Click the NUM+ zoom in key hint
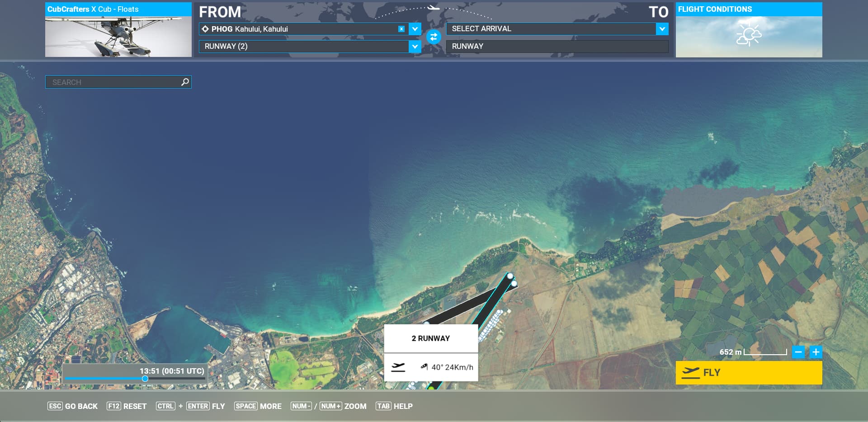Screen dimensions: 868x422 [x=330, y=406]
